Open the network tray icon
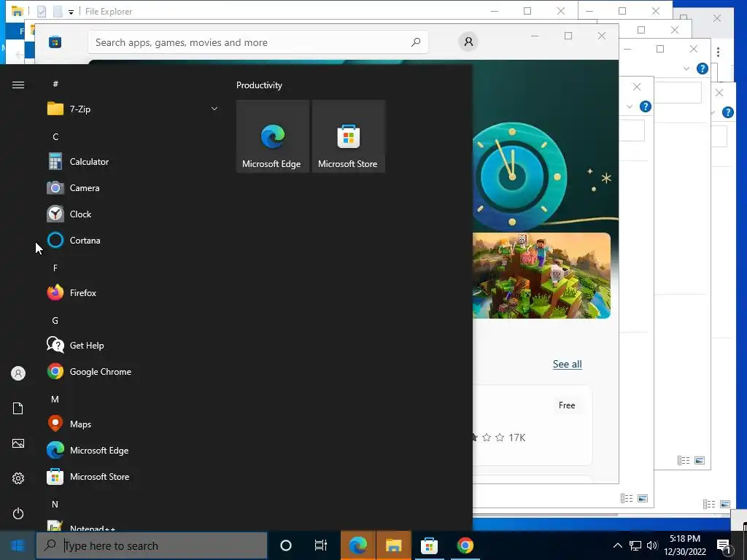This screenshot has height=560, width=747. [x=635, y=545]
